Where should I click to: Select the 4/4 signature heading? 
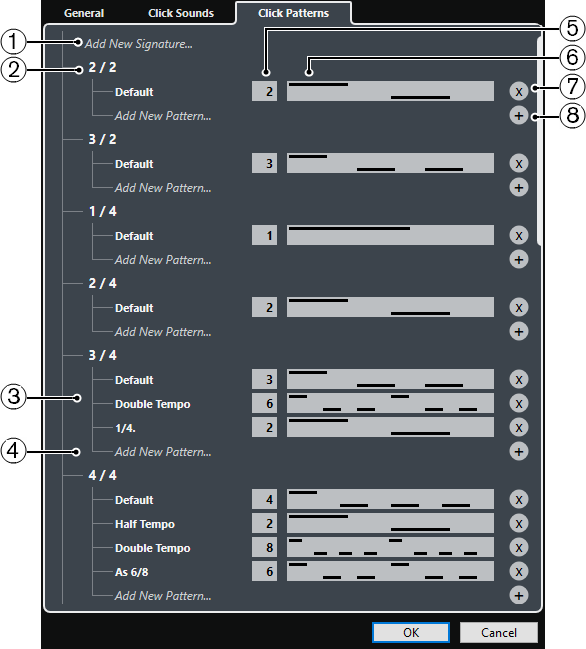[102, 475]
